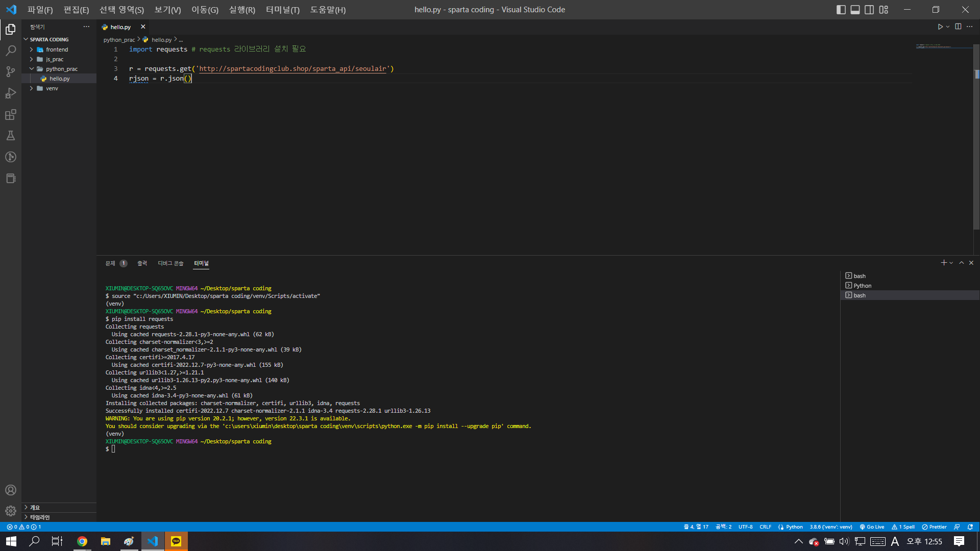Launch Go Live server from the status bar
The height and width of the screenshot is (551, 980).
[872, 527]
